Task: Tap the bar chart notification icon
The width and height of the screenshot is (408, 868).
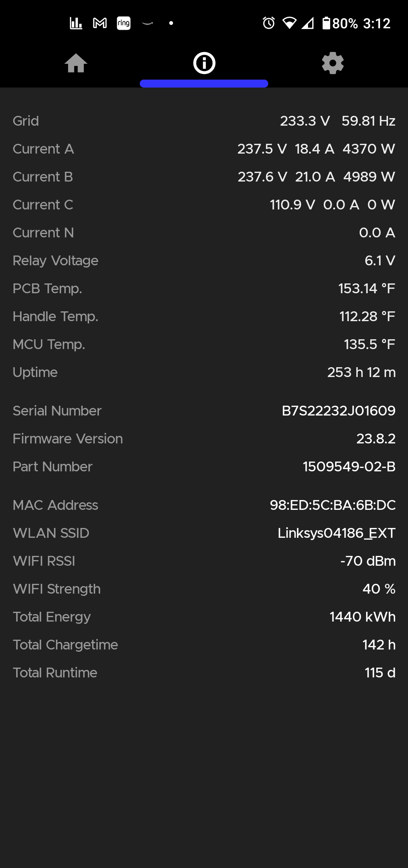Action: pyautogui.click(x=76, y=23)
